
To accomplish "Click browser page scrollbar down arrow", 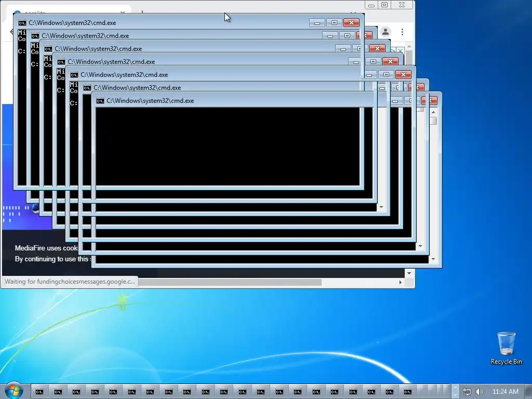I will (x=409, y=273).
